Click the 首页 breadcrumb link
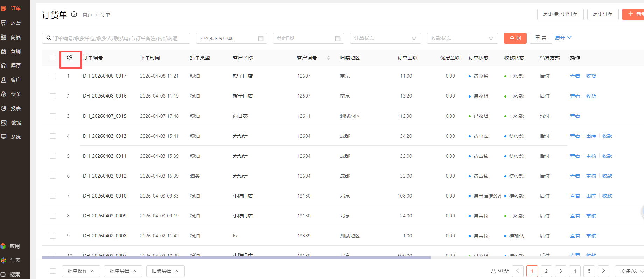 pos(87,15)
